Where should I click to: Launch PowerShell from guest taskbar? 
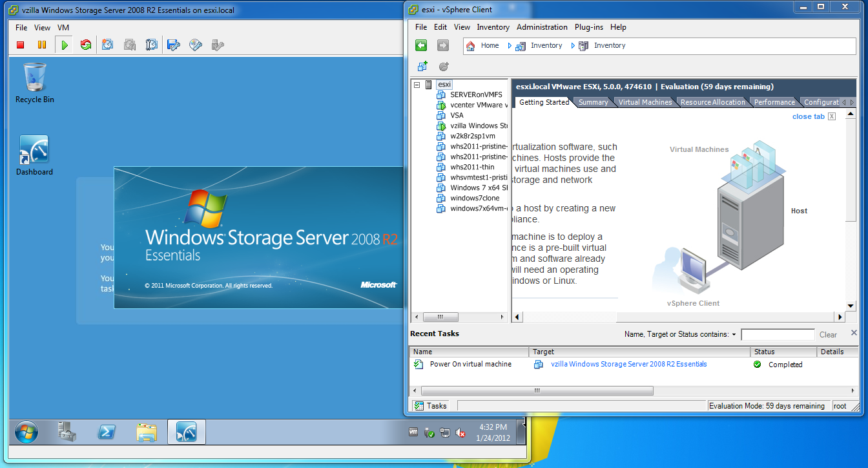click(x=107, y=432)
